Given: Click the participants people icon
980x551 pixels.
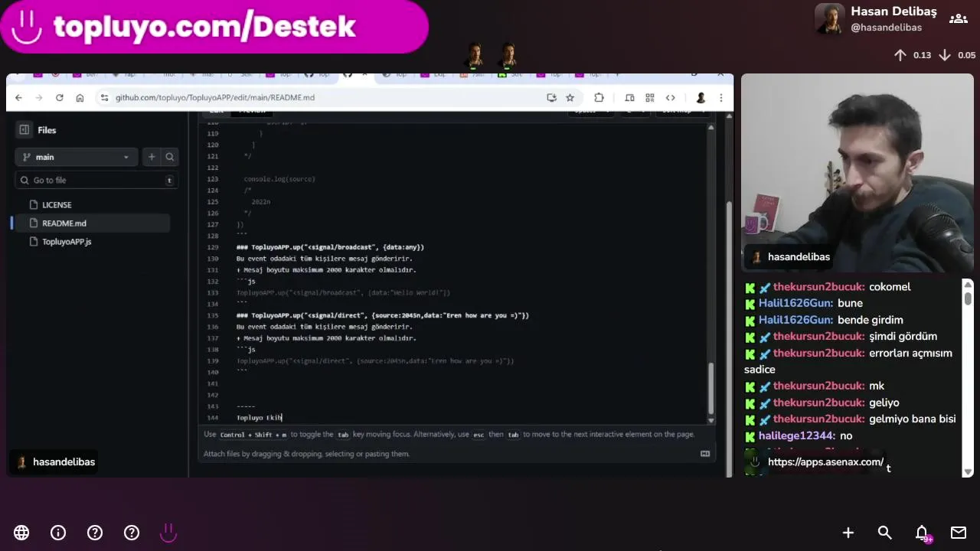Looking at the screenshot, I should (x=958, y=18).
